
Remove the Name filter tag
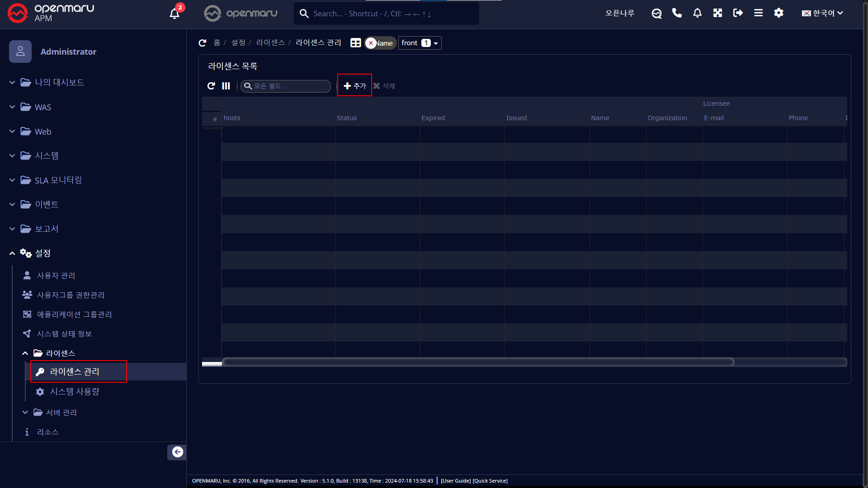[x=371, y=43]
